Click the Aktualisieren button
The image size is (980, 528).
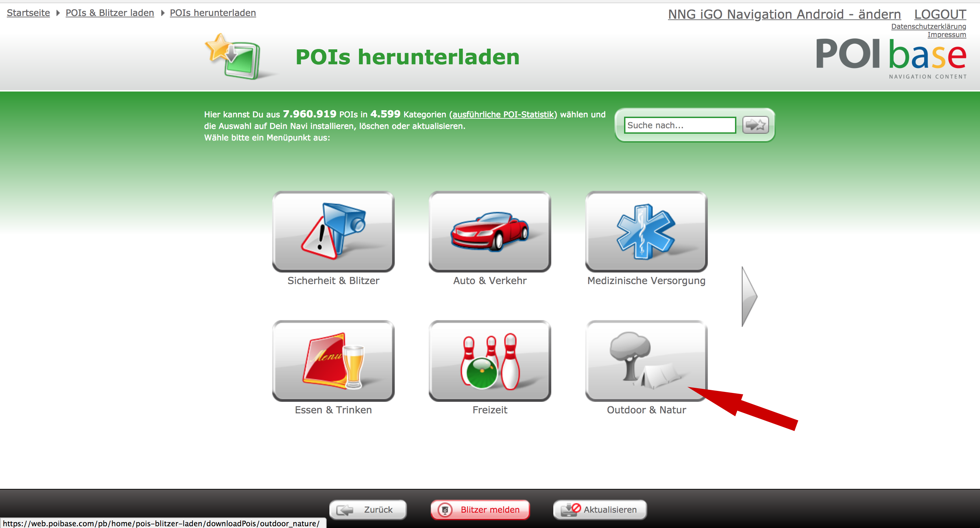click(x=600, y=509)
